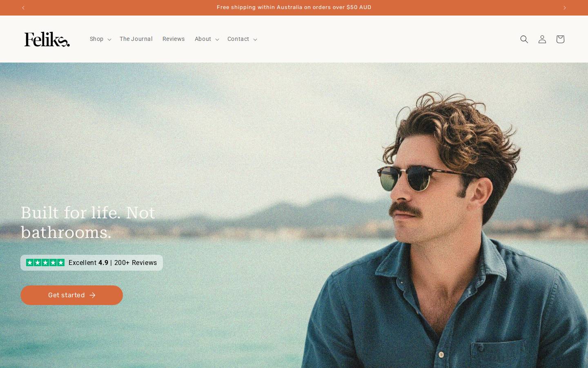
Task: Click the 'Built for life' headline
Action: pos(88,222)
